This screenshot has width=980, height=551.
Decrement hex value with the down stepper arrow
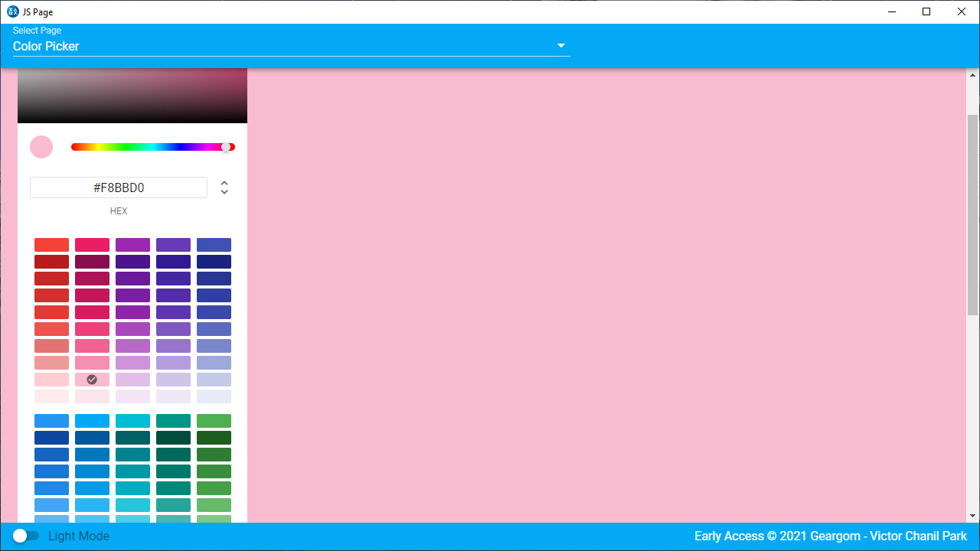(x=224, y=191)
